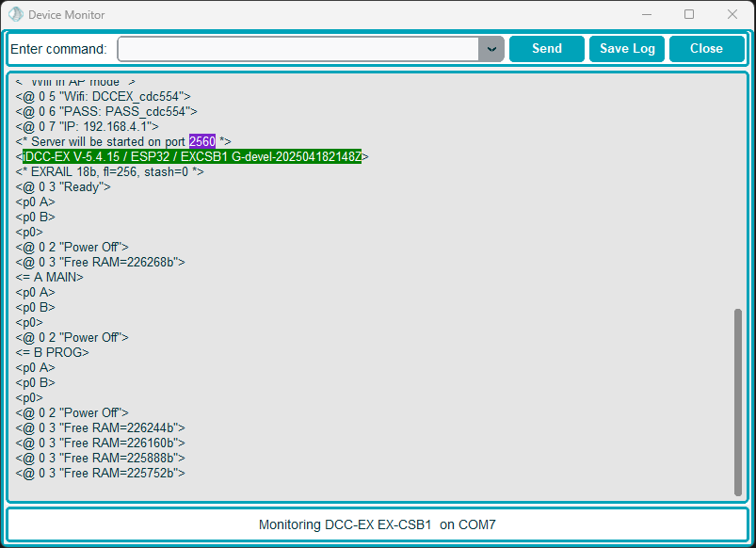Click the "Free RAM=225888b" line
This screenshot has height=548, width=756.
pos(101,458)
